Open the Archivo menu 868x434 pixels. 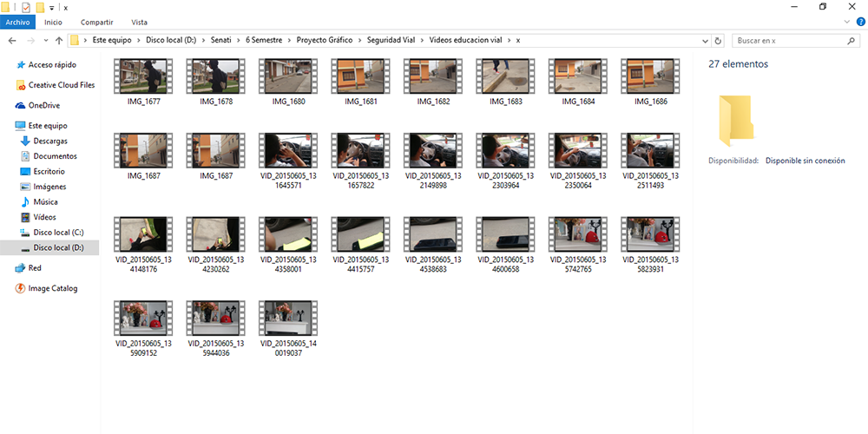[17, 23]
